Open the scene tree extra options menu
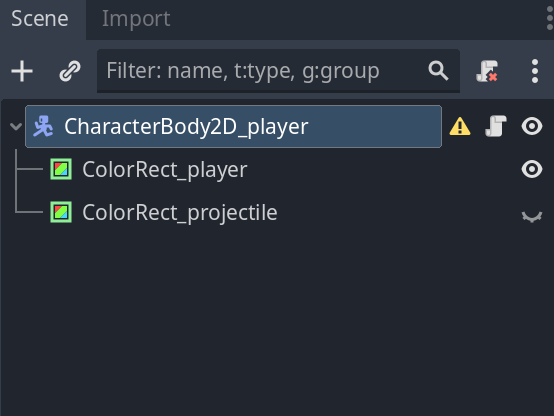 click(x=535, y=71)
